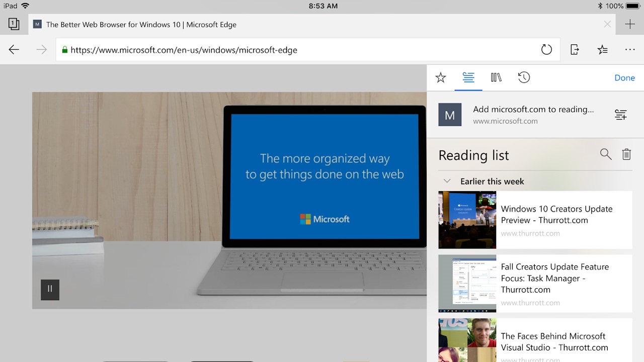Click the Microsoft M tile icon in hub
The width and height of the screenshot is (644, 362).
click(x=450, y=115)
